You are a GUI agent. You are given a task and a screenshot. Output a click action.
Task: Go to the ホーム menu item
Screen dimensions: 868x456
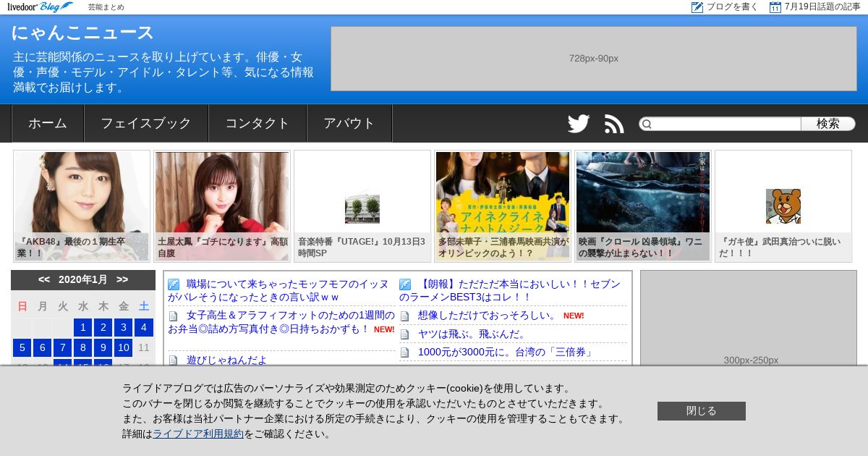(x=48, y=123)
